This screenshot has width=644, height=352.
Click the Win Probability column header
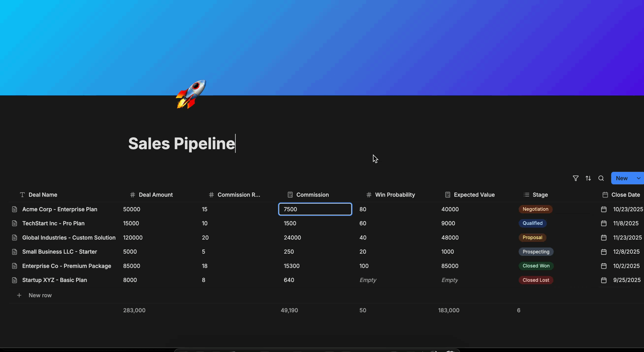(394, 195)
